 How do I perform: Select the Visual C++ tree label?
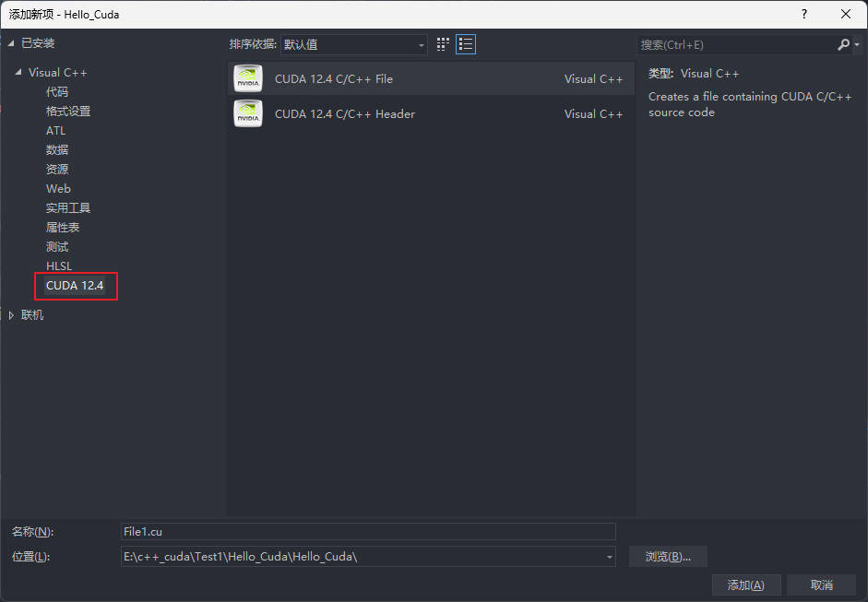pos(57,73)
